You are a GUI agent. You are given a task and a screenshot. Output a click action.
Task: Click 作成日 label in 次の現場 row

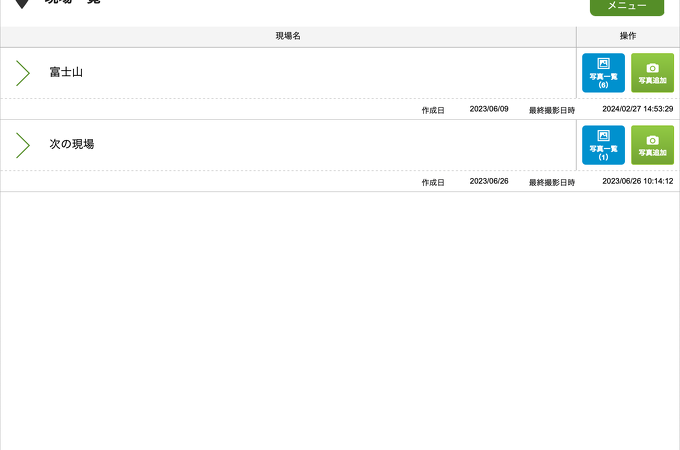[433, 182]
